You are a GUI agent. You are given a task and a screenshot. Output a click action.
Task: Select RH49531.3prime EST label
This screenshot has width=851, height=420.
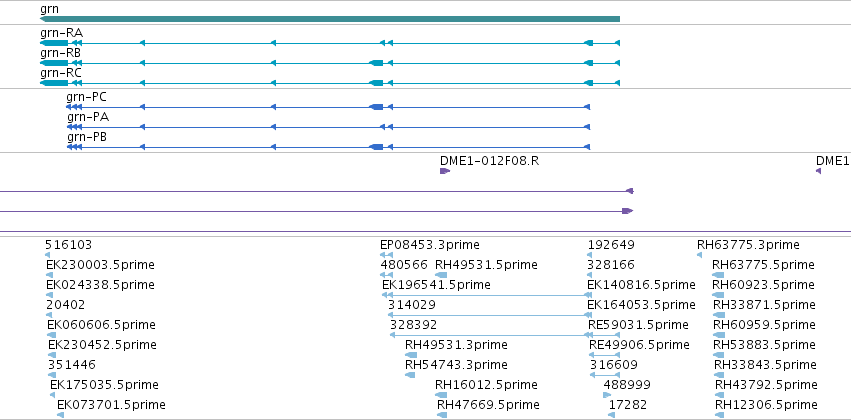456,345
